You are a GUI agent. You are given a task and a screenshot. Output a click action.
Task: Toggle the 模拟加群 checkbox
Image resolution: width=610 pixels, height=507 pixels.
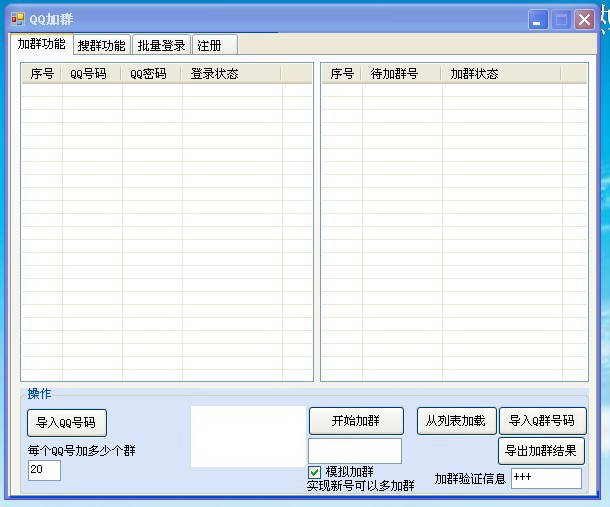315,472
